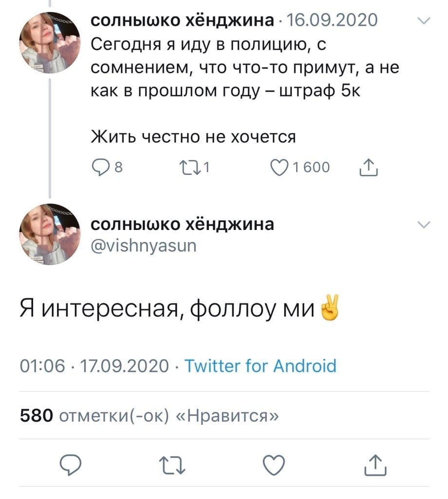Like the main tweet with heart icon

tap(275, 465)
